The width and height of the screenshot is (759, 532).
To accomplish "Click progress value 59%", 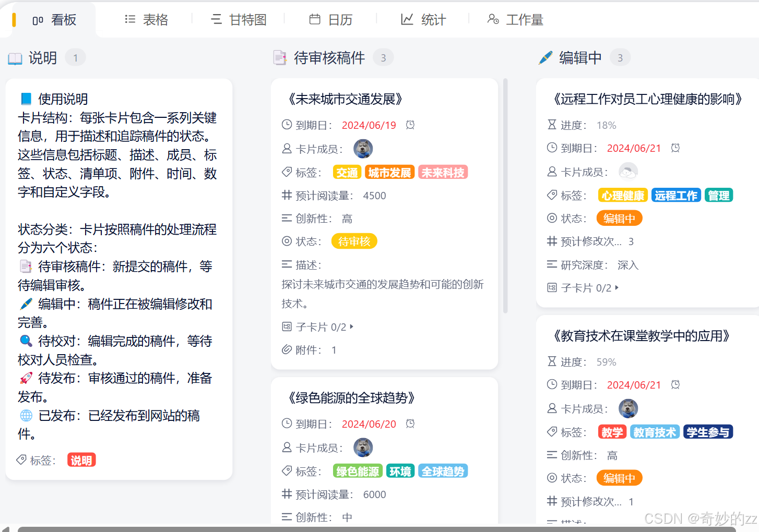I will (607, 362).
